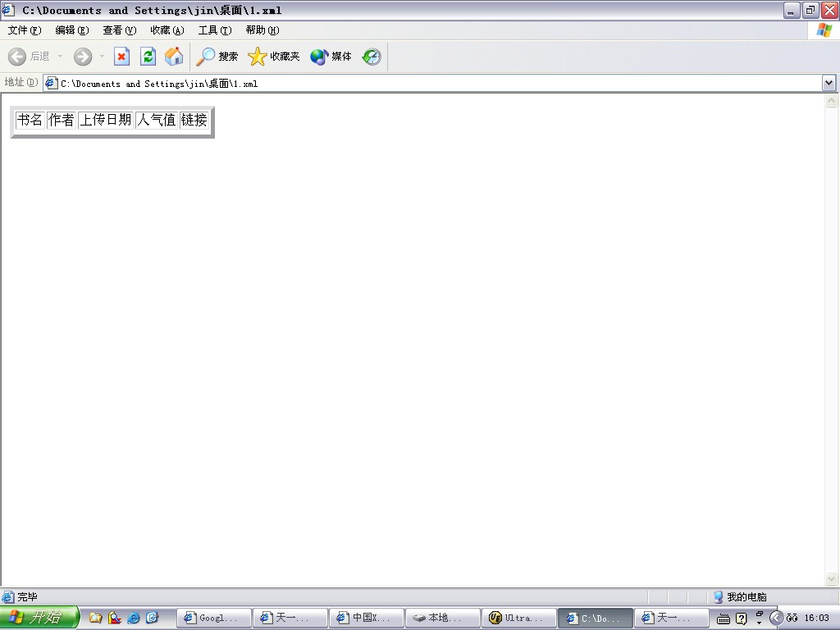Click the 开始 Start button
The height and width of the screenshot is (630, 840).
coord(39,618)
